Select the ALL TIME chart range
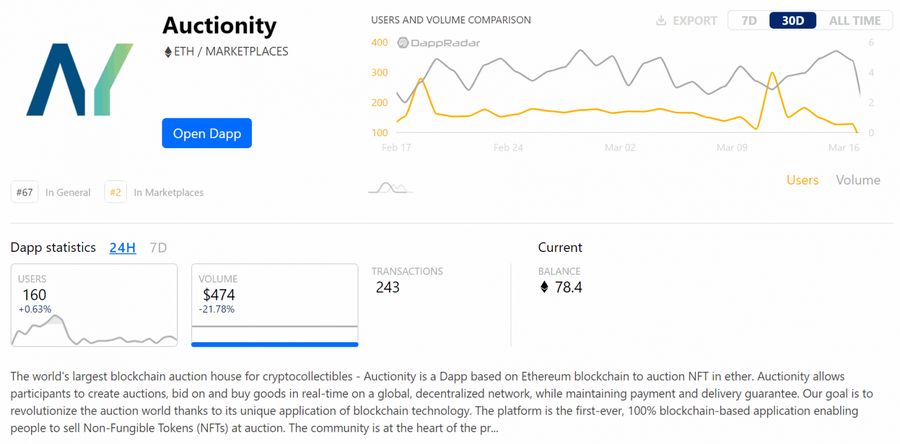The image size is (900, 444). coord(855,21)
